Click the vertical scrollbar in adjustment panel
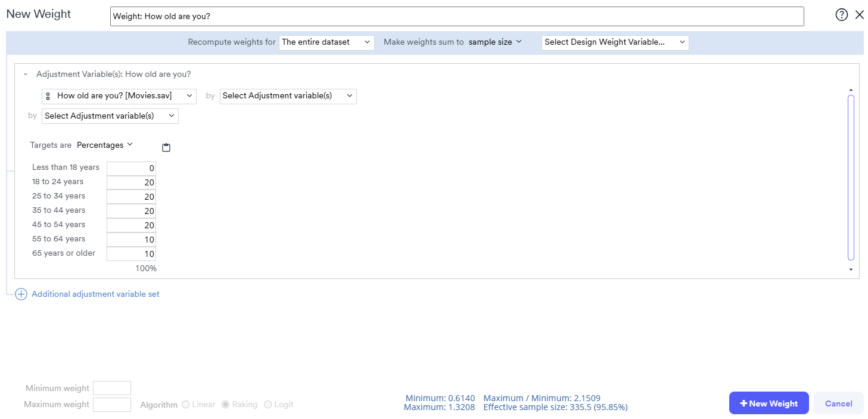Image resolution: width=868 pixels, height=419 pixels. click(851, 178)
